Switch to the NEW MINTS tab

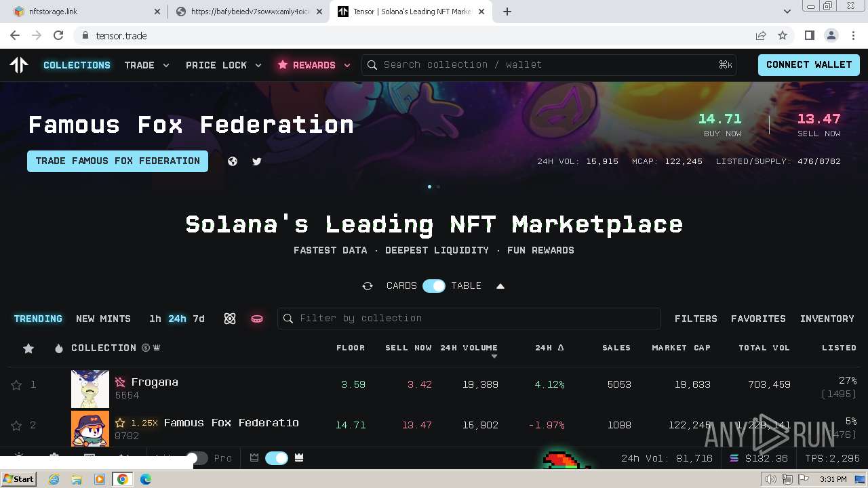103,319
